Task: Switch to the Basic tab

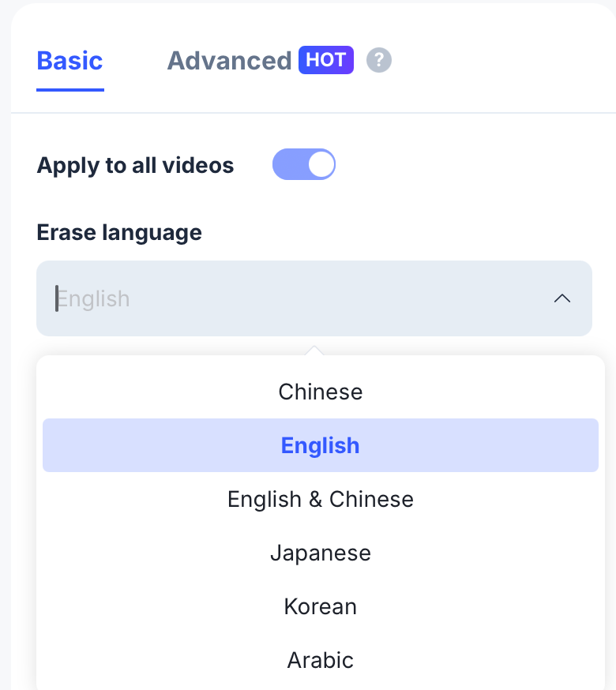Action: click(69, 61)
